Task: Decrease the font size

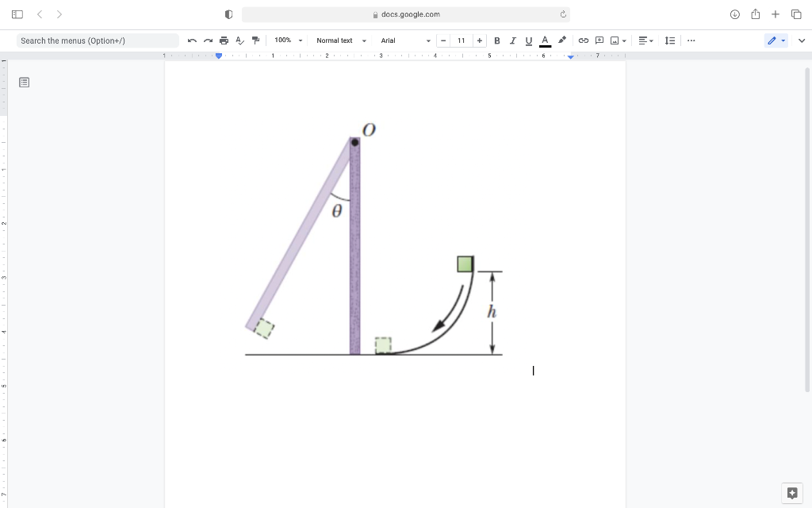Action: (x=443, y=40)
